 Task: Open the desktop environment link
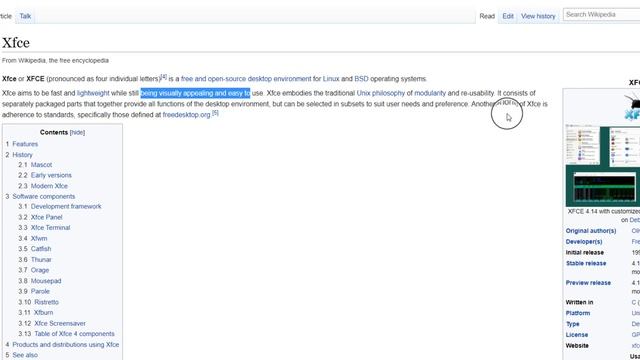click(279, 79)
